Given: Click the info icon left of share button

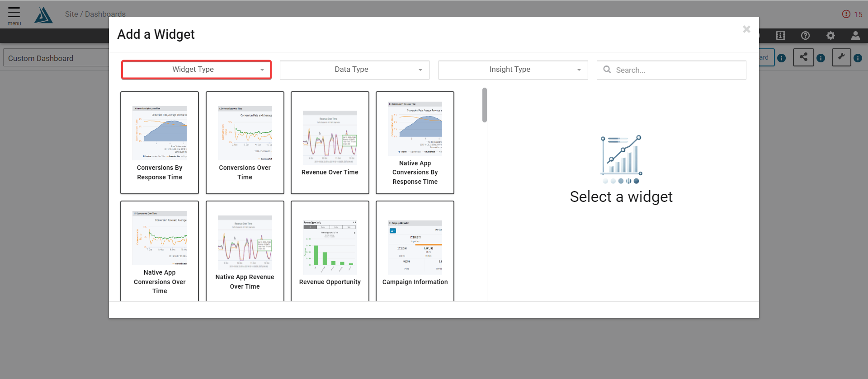Looking at the screenshot, I should (x=782, y=58).
